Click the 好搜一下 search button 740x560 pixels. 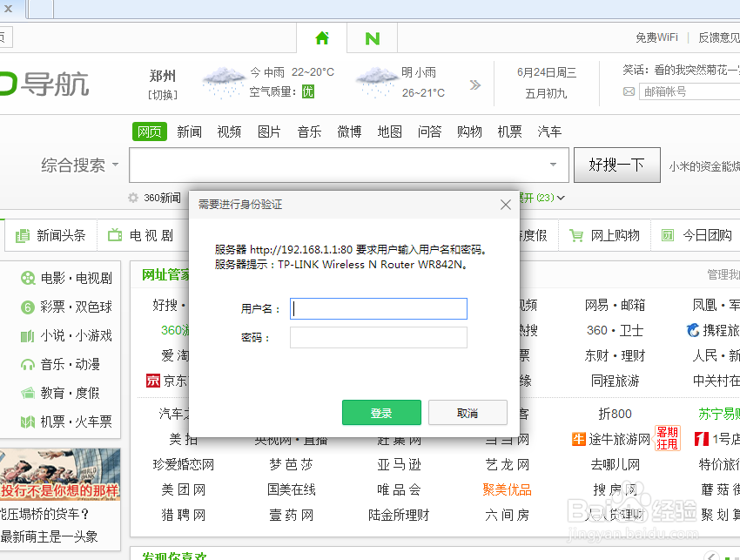[x=617, y=165]
